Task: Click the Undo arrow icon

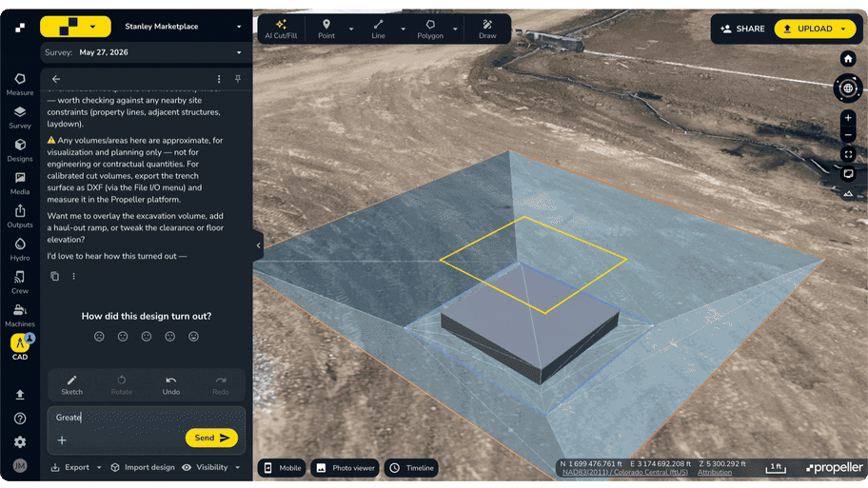Action: (171, 381)
